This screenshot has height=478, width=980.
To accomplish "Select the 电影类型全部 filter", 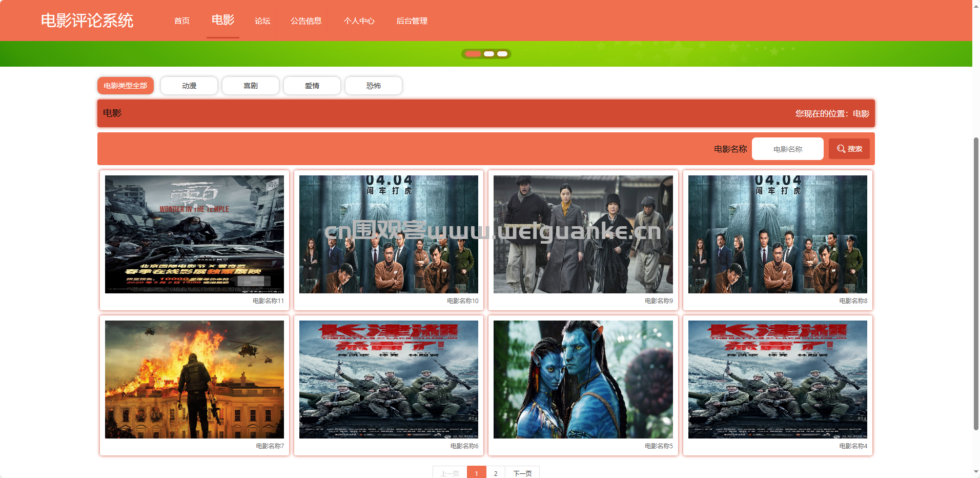I will coord(126,86).
